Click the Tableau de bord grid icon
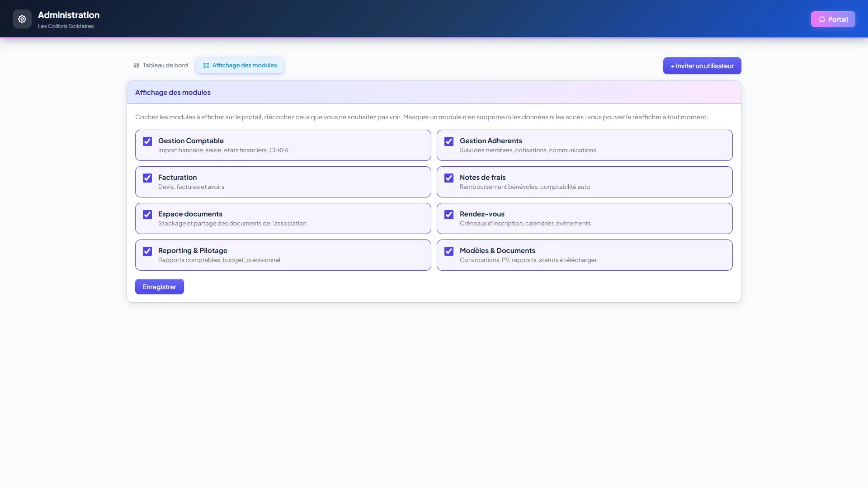This screenshot has width=868, height=488. point(137,66)
